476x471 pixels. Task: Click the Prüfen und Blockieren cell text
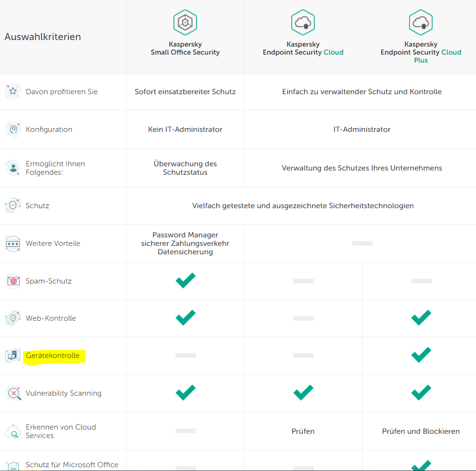click(421, 431)
